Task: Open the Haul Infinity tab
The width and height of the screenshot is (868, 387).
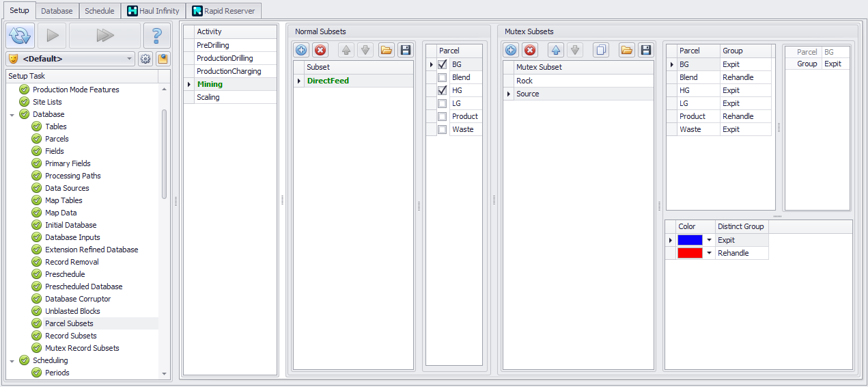Action: [x=154, y=11]
